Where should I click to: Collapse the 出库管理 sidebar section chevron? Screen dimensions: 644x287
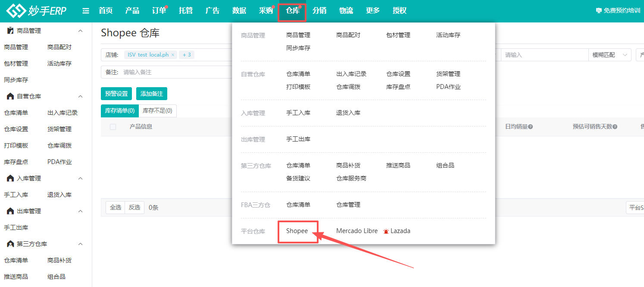coord(80,211)
